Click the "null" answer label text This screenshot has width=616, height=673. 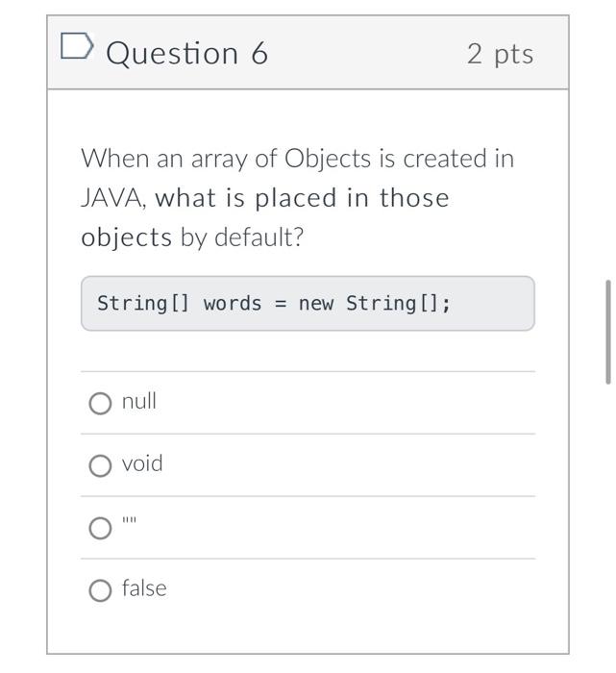click(139, 401)
